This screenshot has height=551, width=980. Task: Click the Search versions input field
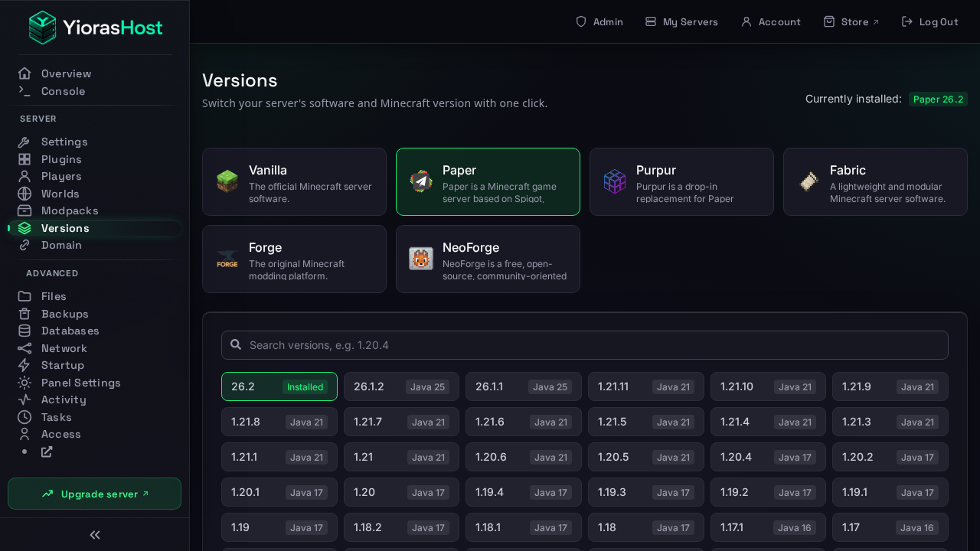pyautogui.click(x=585, y=345)
